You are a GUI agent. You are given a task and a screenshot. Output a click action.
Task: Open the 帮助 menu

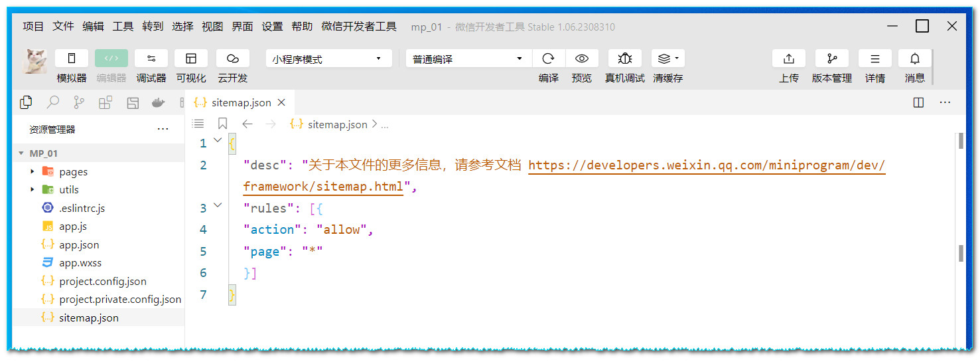point(302,27)
